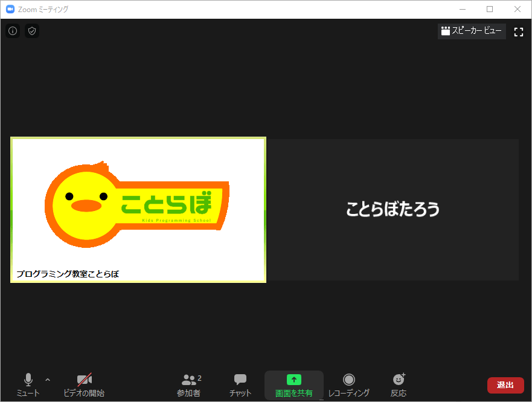Image resolution: width=532 pixels, height=402 pixels.
Task: Open the 参加者 participants panel
Action: coord(189,385)
